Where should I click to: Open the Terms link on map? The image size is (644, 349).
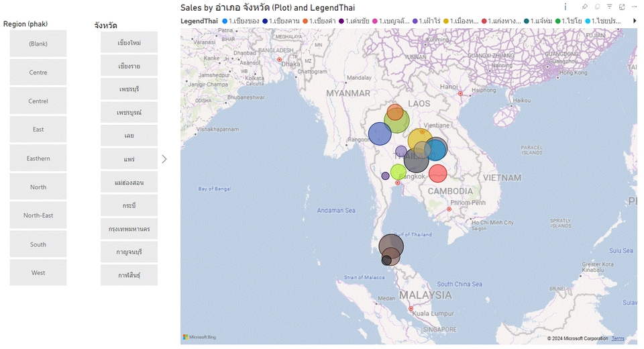618,338
